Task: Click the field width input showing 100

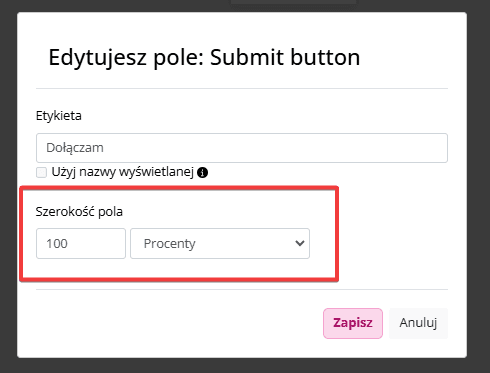Action: pyautogui.click(x=81, y=243)
